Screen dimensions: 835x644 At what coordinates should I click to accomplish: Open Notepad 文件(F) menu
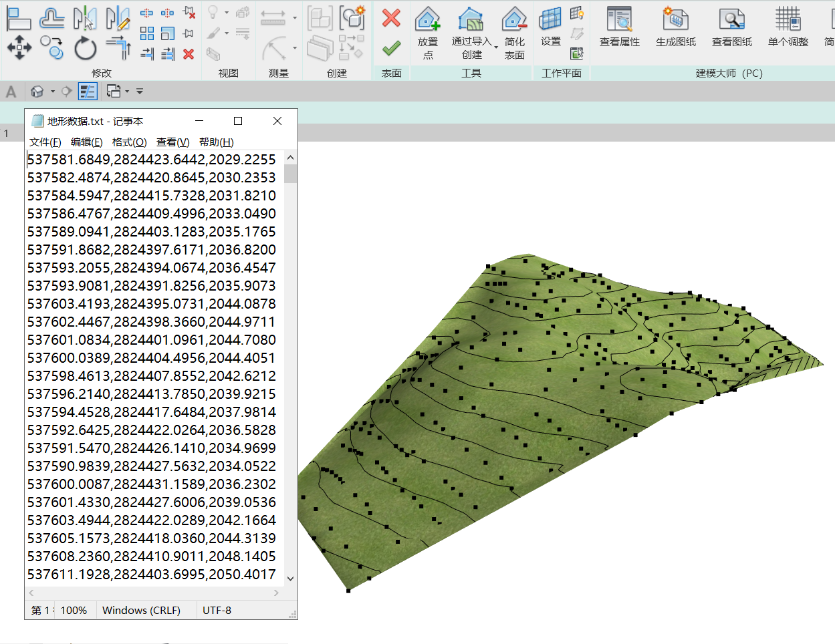[x=45, y=142]
